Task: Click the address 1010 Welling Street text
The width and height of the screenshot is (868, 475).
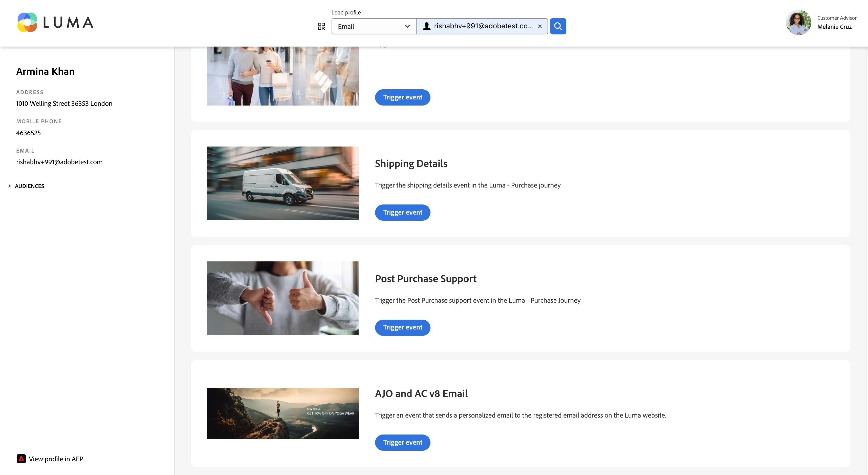Action: click(x=64, y=104)
